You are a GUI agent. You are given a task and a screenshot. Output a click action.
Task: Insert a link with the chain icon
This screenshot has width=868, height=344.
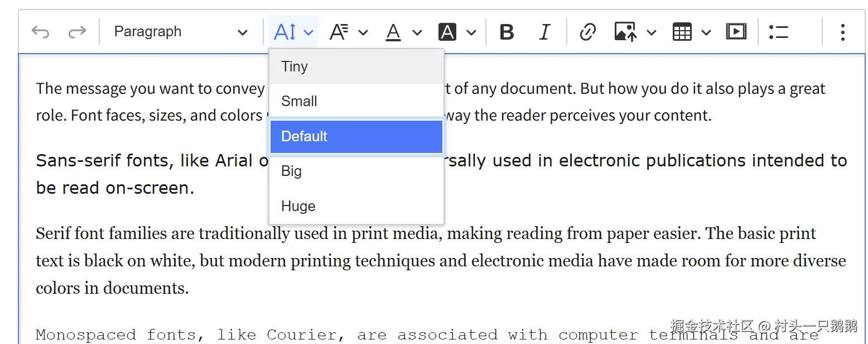coord(587,32)
